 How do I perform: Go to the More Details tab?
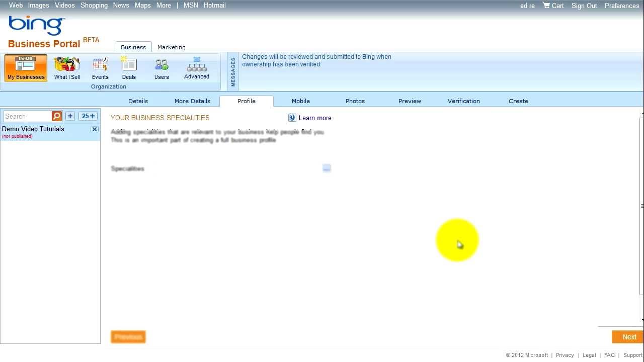point(192,101)
